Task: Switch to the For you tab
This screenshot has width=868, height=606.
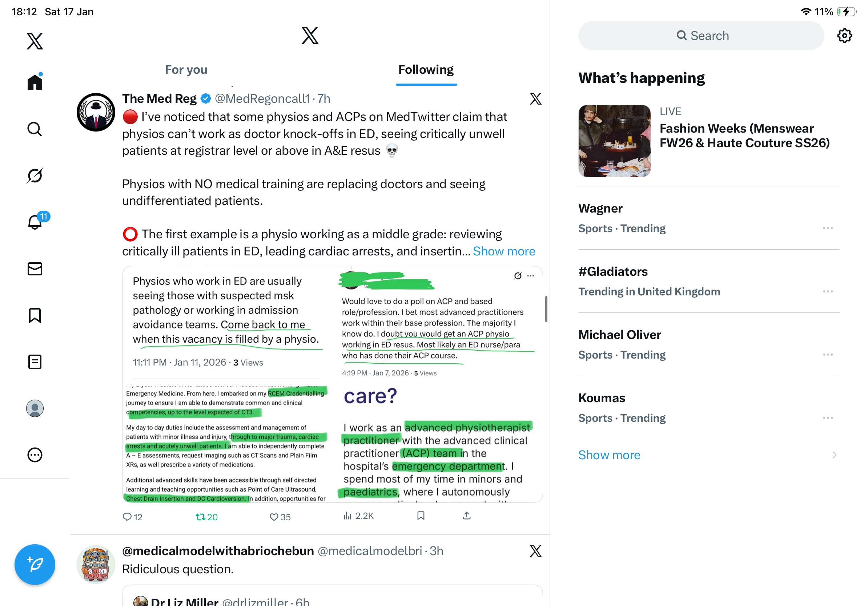Action: tap(186, 69)
